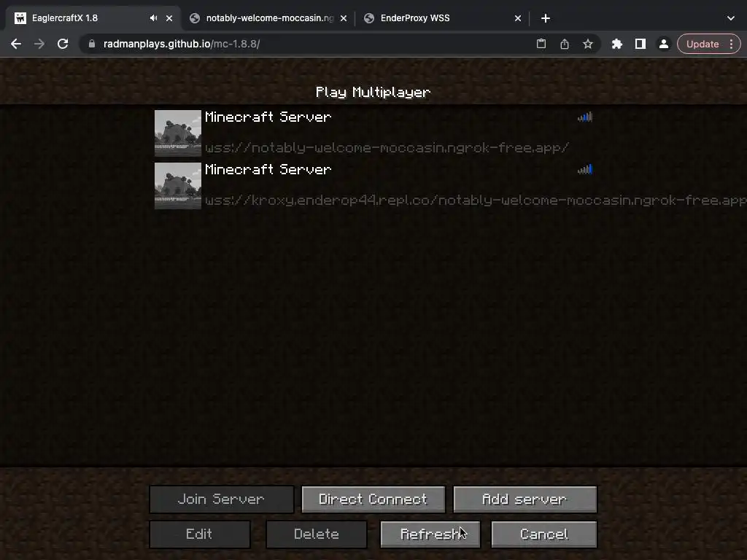Click the EnderProxy WSS tab globe icon
This screenshot has width=747, height=560.
(x=368, y=18)
